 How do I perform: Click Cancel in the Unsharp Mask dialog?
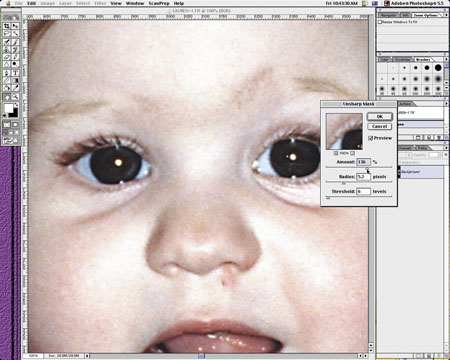coord(380,126)
